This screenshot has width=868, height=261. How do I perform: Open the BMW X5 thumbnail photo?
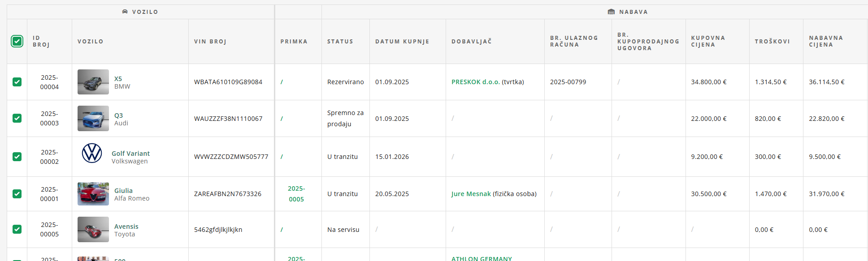pyautogui.click(x=93, y=82)
